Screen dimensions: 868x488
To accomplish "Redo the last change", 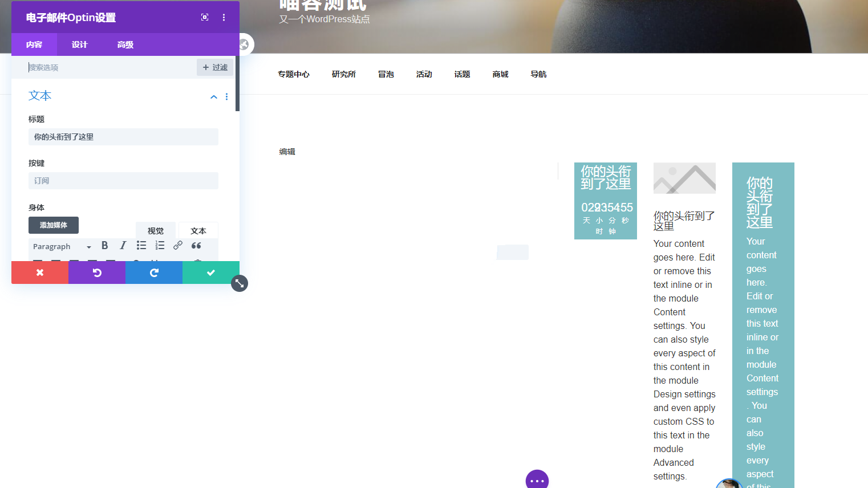I will coord(154,273).
